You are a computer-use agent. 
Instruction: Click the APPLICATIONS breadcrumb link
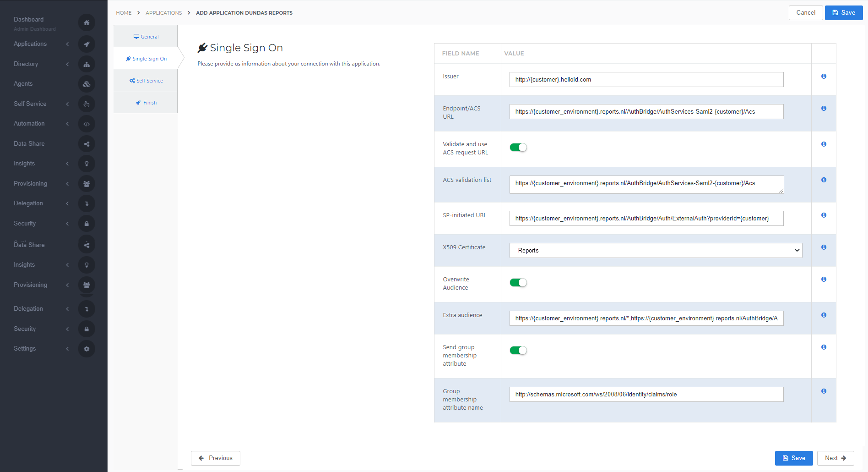pos(164,13)
